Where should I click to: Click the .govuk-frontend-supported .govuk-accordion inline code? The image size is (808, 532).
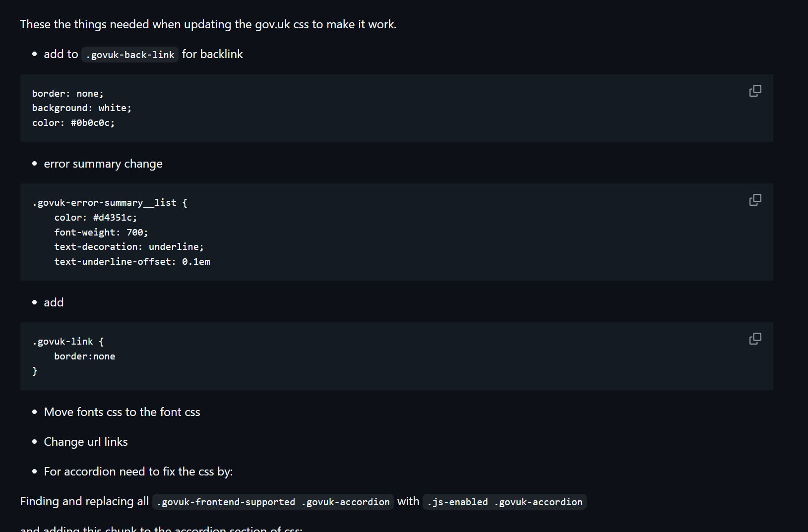pyautogui.click(x=273, y=502)
